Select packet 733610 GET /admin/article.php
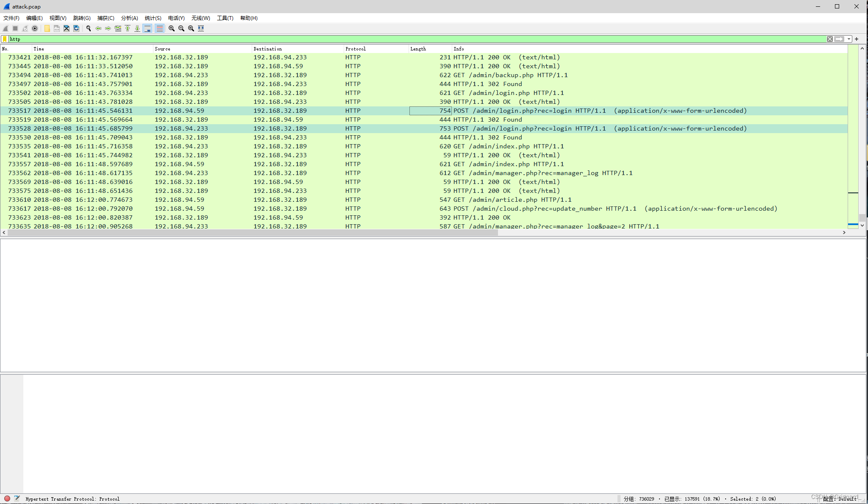 point(424,200)
